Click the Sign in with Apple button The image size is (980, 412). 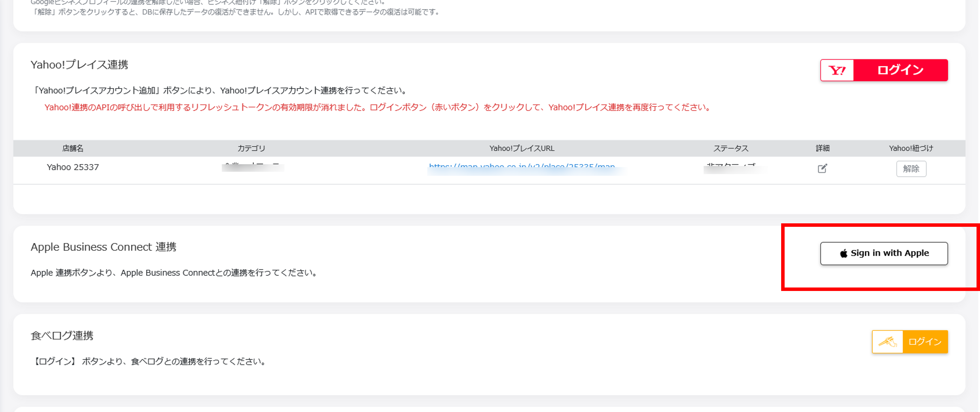click(884, 253)
